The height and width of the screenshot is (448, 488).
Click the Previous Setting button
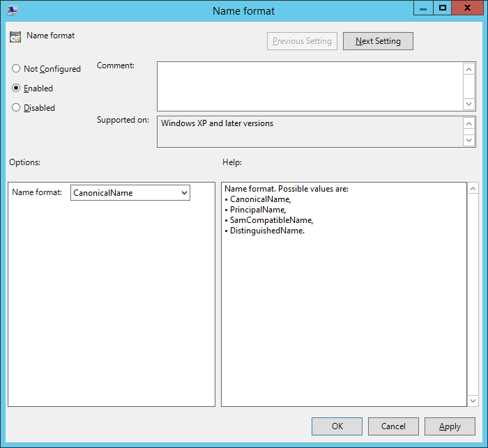coord(302,41)
